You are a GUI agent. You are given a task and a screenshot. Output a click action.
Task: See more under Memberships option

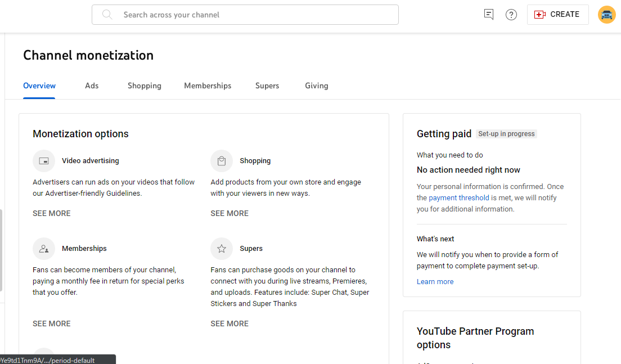(52, 323)
